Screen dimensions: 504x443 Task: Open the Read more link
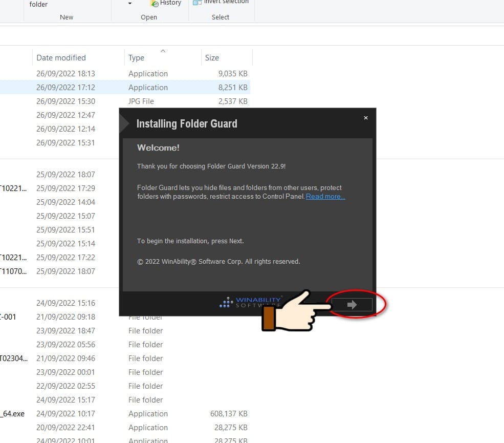pyautogui.click(x=325, y=196)
